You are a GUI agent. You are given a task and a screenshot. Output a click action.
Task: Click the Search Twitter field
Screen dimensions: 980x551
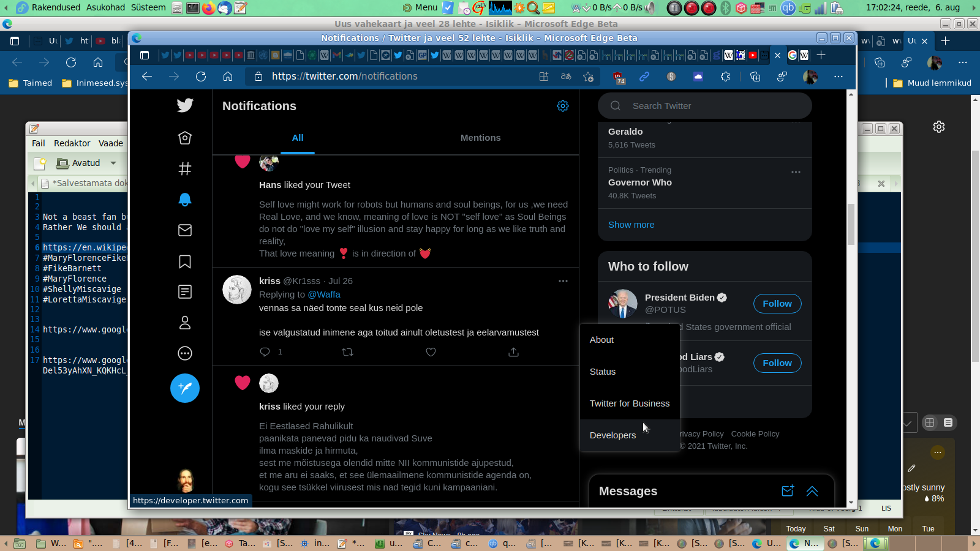point(705,106)
